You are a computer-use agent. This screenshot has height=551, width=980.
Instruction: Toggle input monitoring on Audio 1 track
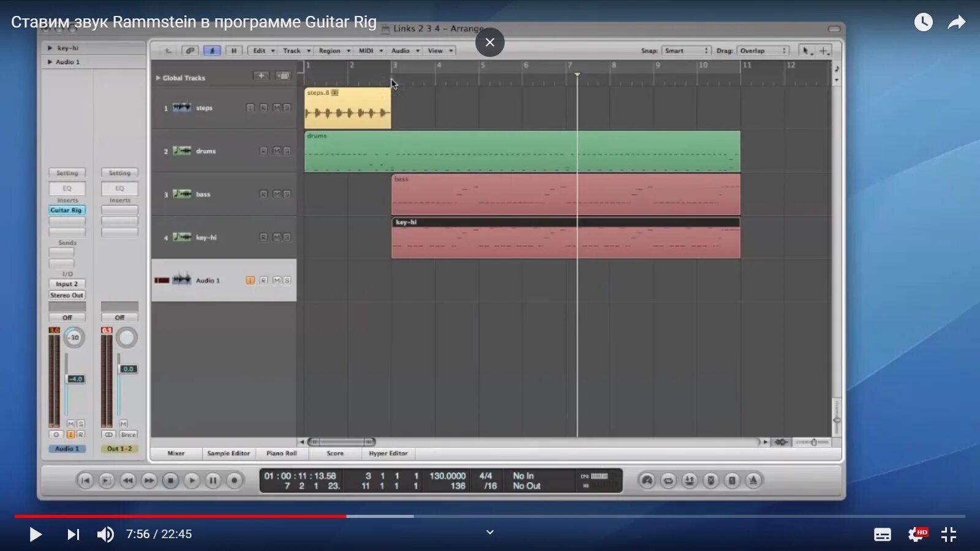(x=250, y=280)
